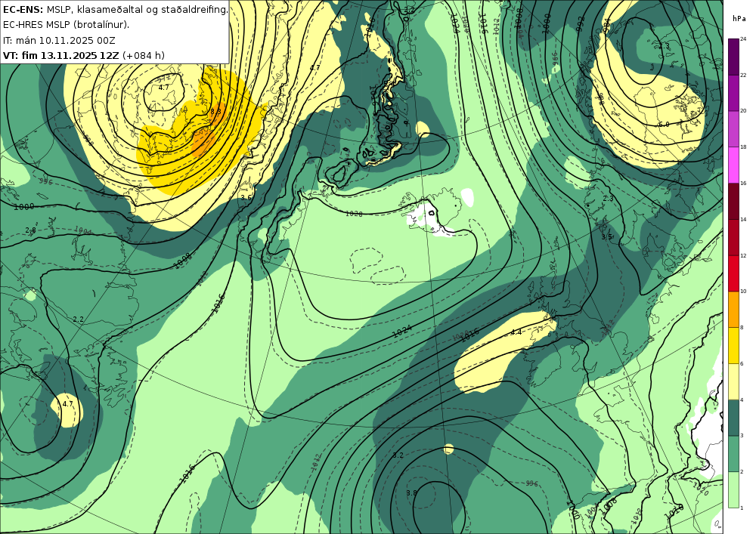Click the 'EC-HRES MSLP (brotalínur).' line
The width and height of the screenshot is (756, 534).
tap(66, 25)
